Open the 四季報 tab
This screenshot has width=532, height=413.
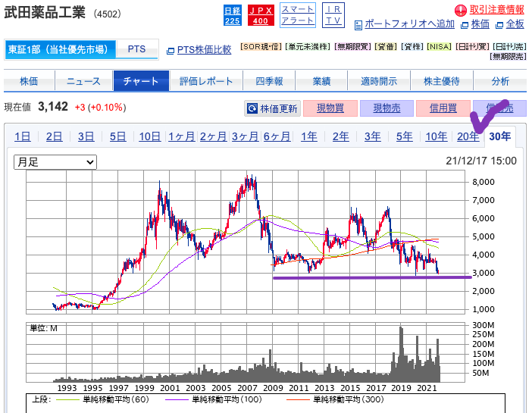269,81
